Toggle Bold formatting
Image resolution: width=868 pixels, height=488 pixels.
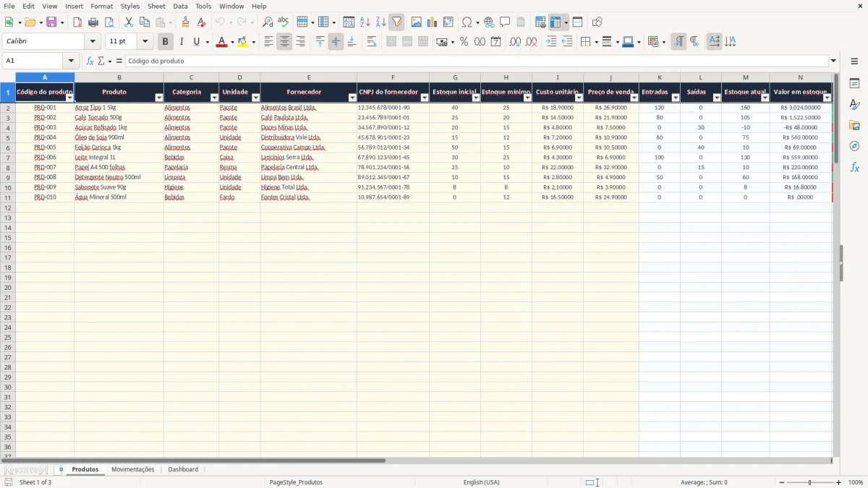click(165, 42)
